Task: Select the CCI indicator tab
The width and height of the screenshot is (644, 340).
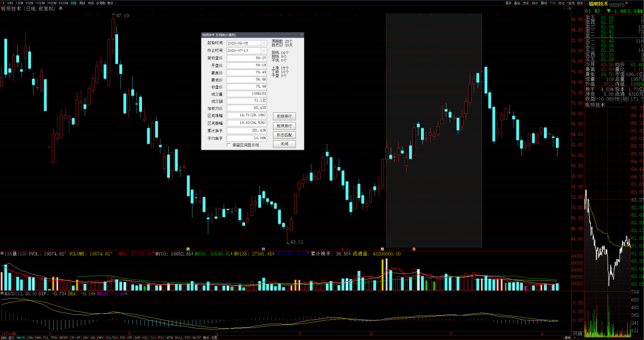Action: (153, 338)
